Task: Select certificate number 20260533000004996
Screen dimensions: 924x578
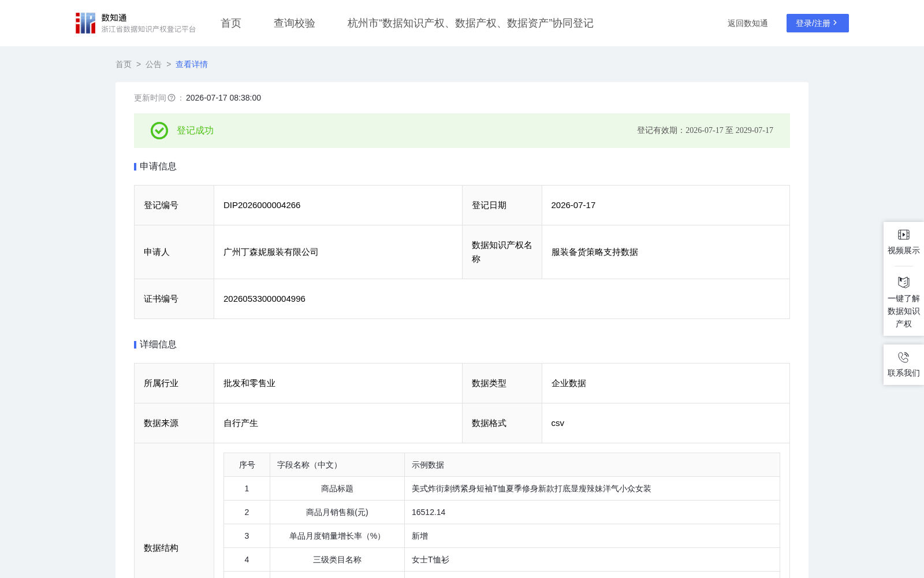Action: (264, 299)
